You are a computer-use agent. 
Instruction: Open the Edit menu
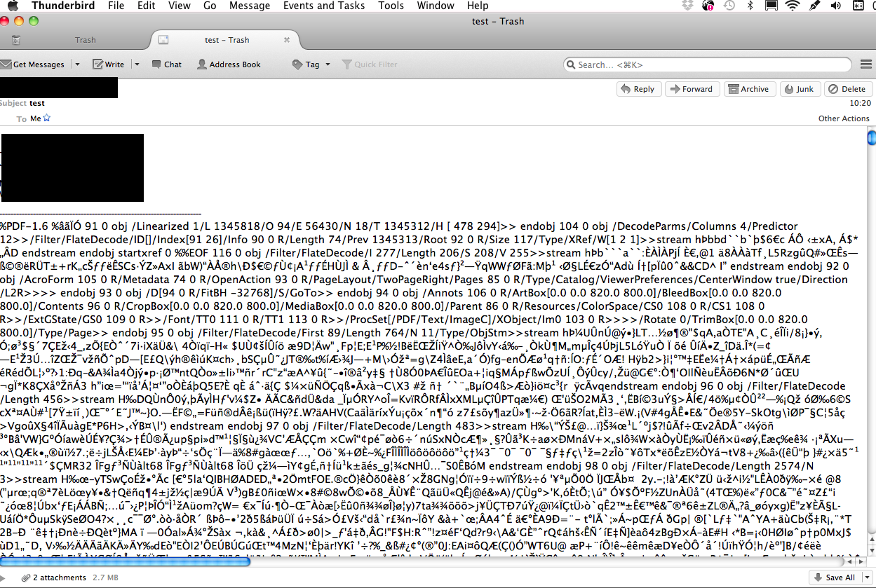(x=147, y=6)
